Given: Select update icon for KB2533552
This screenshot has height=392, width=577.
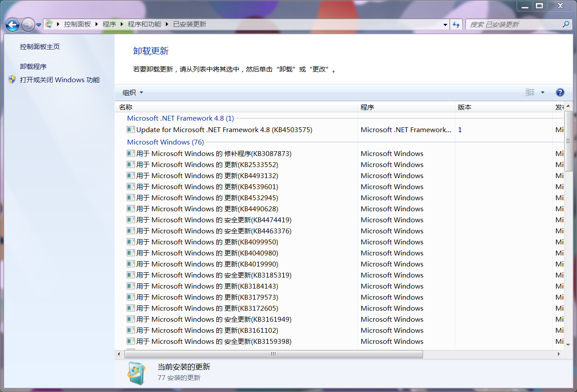Looking at the screenshot, I should point(131,164).
